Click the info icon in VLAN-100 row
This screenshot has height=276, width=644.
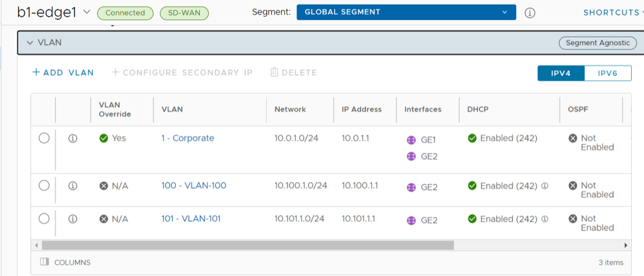[x=73, y=186]
